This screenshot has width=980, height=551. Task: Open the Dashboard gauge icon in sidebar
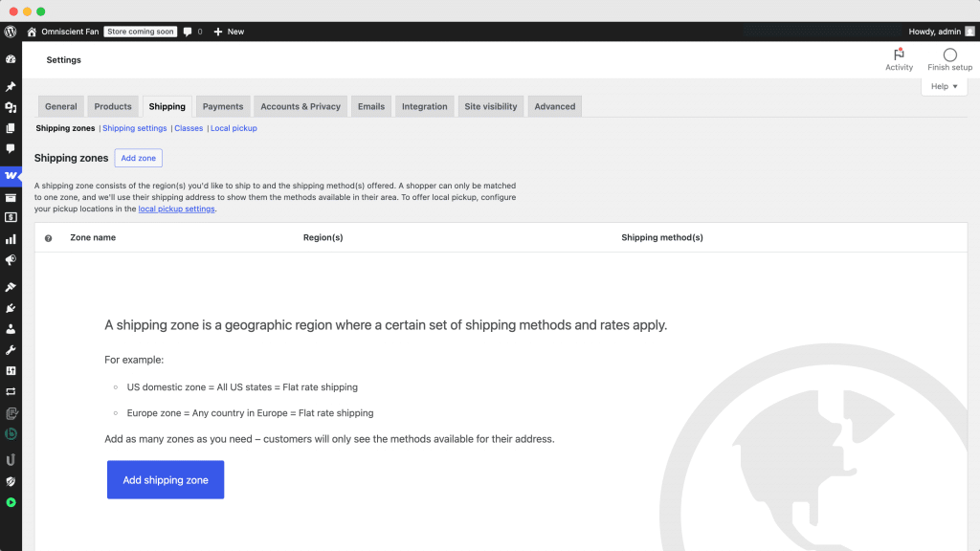pos(11,59)
